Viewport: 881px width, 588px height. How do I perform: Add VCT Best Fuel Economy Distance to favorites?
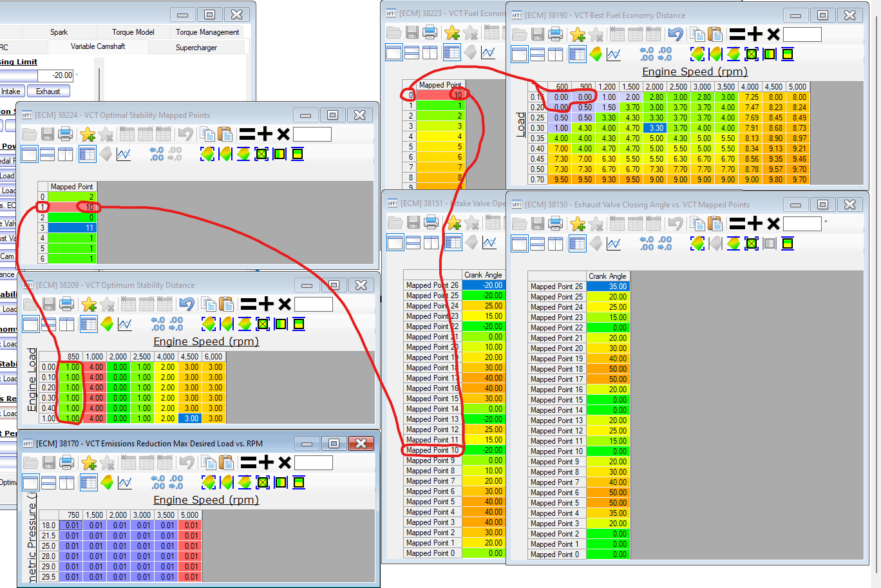[578, 34]
